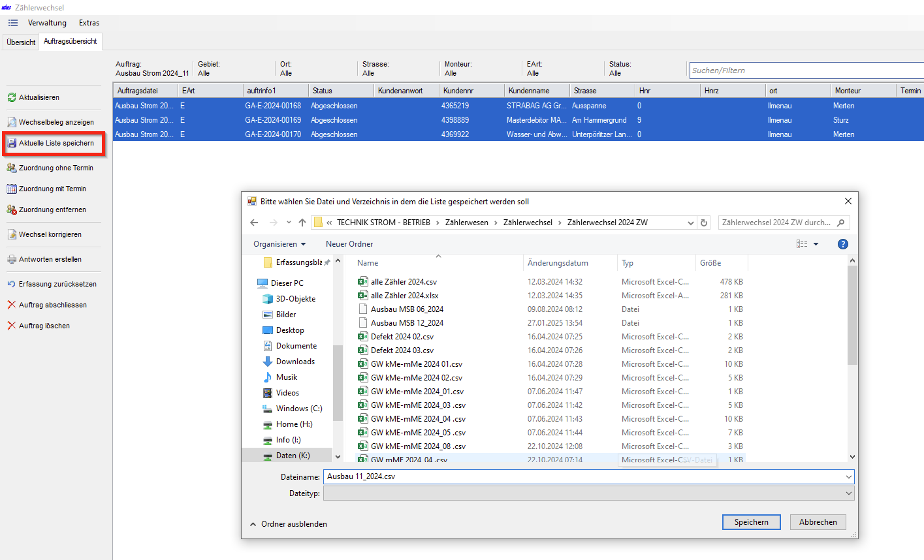
Task: Open the view options dropdown arrow
Action: click(x=816, y=244)
